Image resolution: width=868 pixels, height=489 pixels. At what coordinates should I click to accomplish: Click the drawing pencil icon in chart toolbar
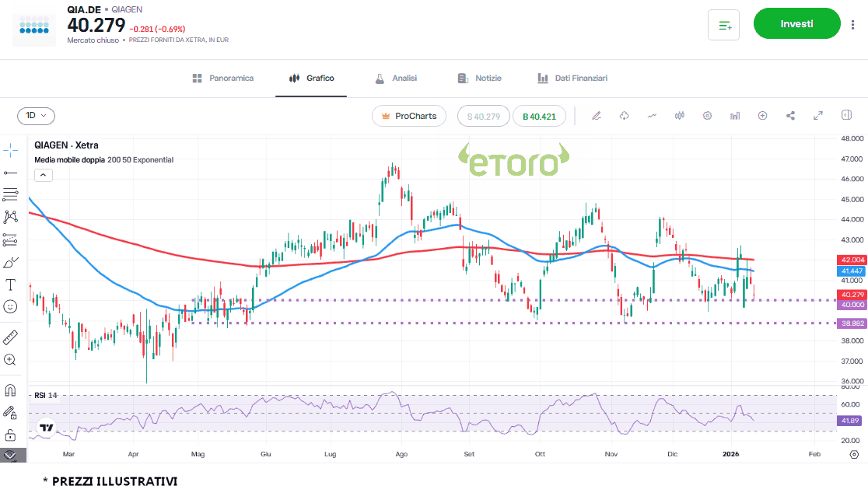tap(597, 116)
